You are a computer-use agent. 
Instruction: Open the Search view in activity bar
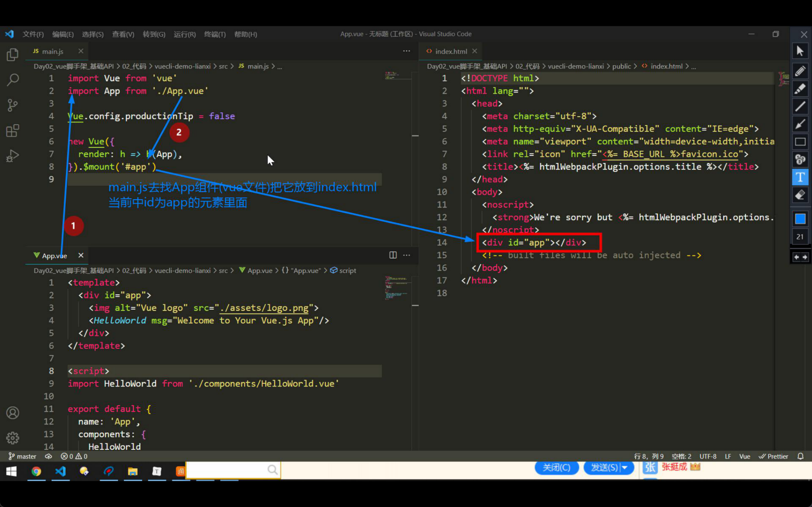[x=13, y=80]
